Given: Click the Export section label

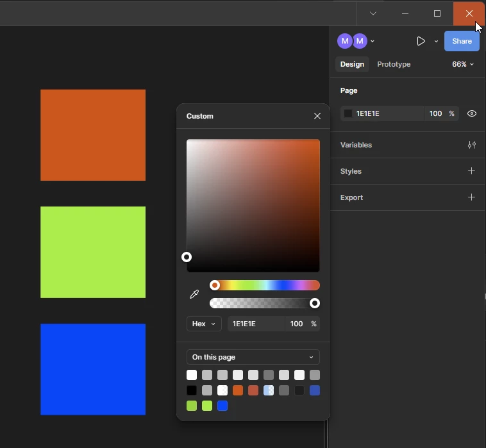Looking at the screenshot, I should point(351,197).
